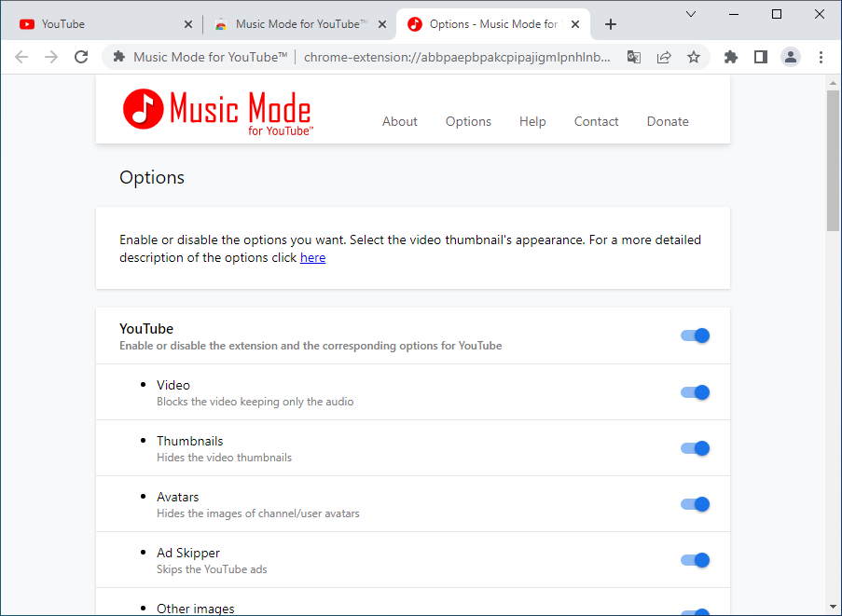
Task: Close the Options - Music Mode tab
Action: 575,24
